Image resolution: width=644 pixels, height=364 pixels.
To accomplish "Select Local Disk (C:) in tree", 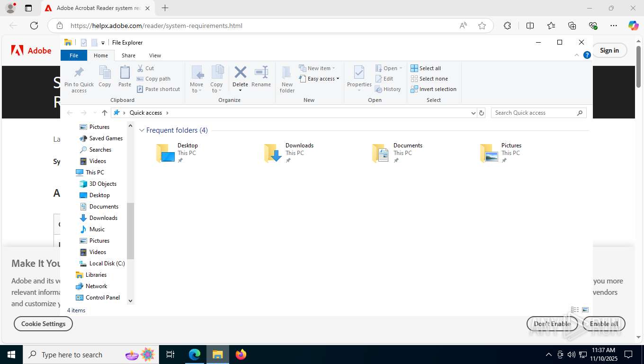I will (102, 264).
